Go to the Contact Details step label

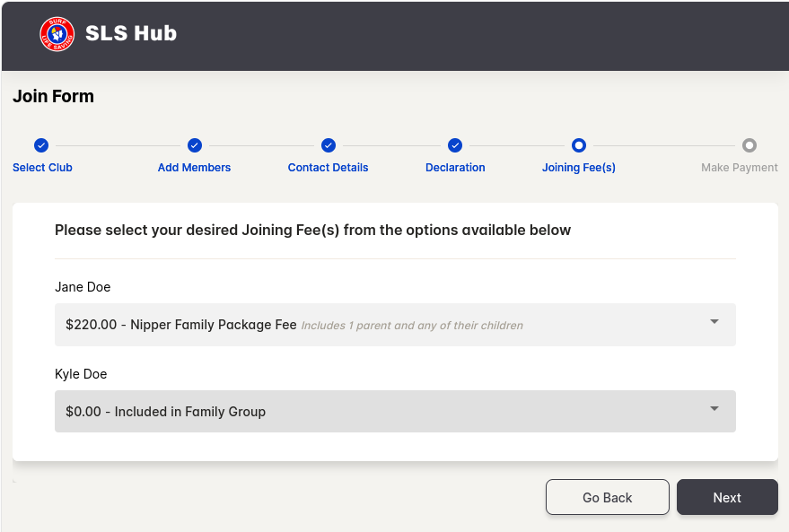(329, 168)
